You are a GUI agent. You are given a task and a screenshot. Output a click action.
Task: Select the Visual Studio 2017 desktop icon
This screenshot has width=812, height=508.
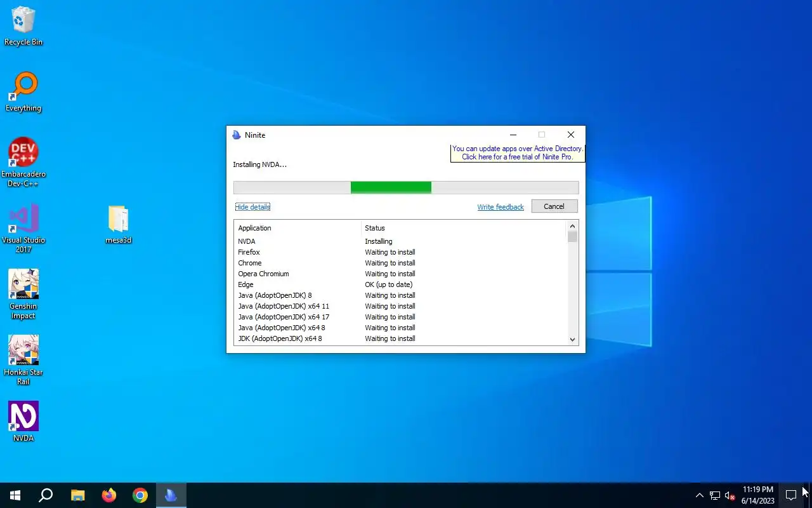23,229
